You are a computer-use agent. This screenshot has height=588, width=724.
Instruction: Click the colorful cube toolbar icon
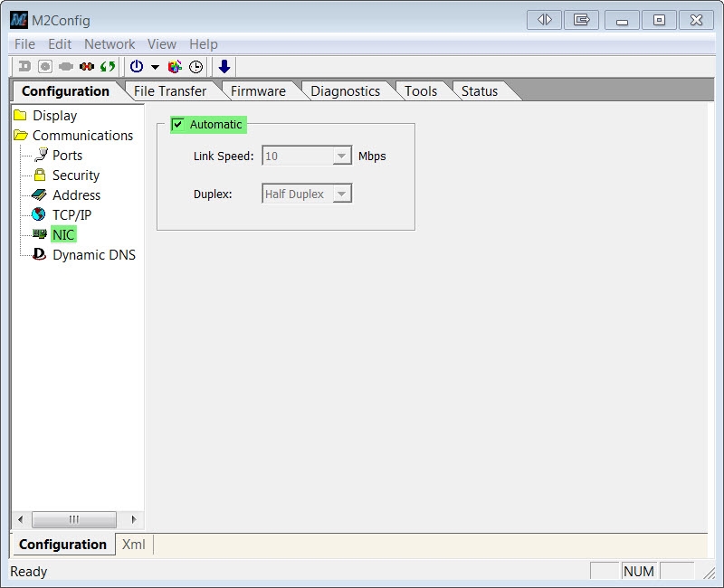click(x=176, y=66)
